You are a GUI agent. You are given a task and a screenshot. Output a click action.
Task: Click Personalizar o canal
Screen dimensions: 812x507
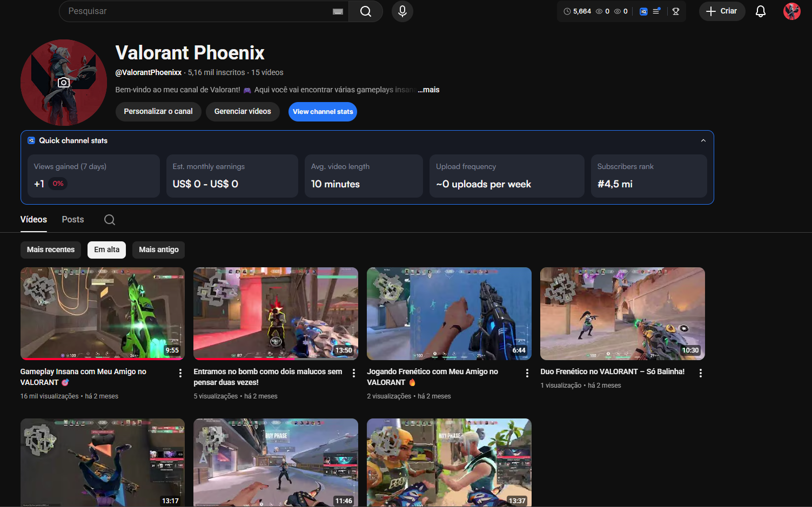[158, 112]
